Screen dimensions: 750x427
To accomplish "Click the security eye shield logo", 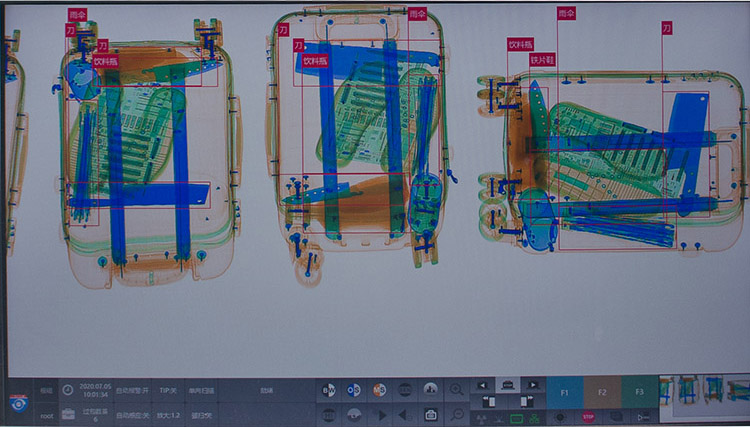I will [x=18, y=403].
